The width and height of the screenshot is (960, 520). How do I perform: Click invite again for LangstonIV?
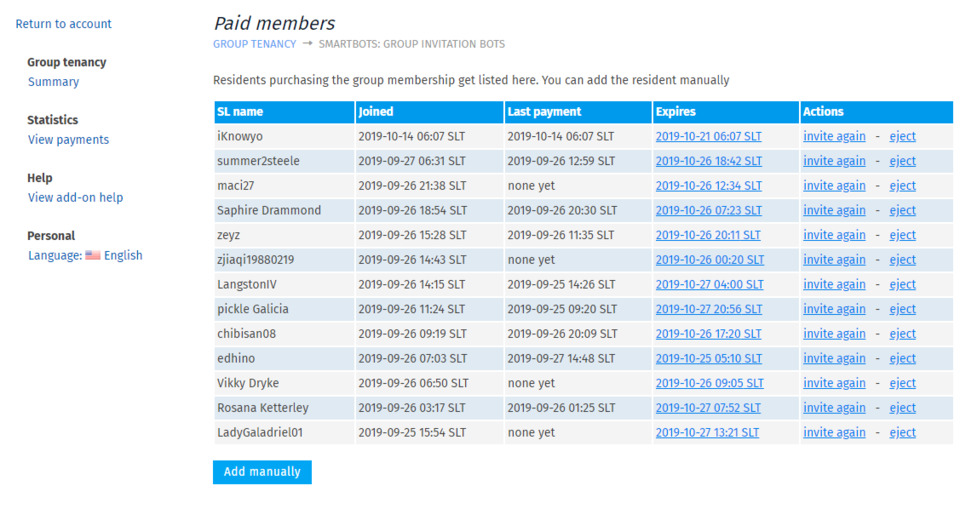[x=834, y=285]
